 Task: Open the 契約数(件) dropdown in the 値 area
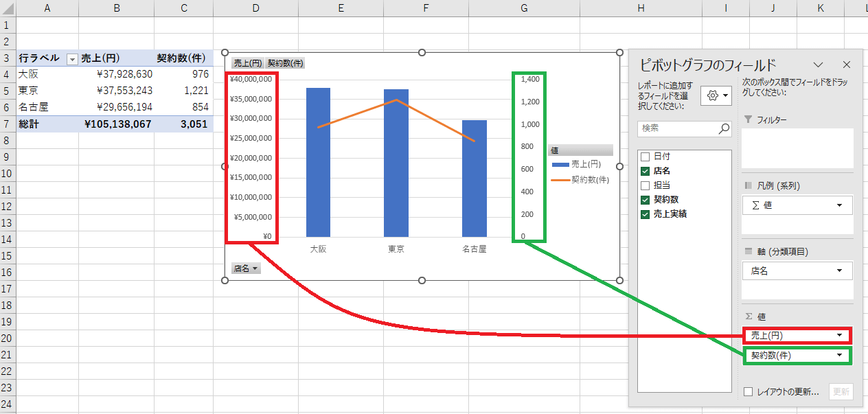click(x=839, y=355)
